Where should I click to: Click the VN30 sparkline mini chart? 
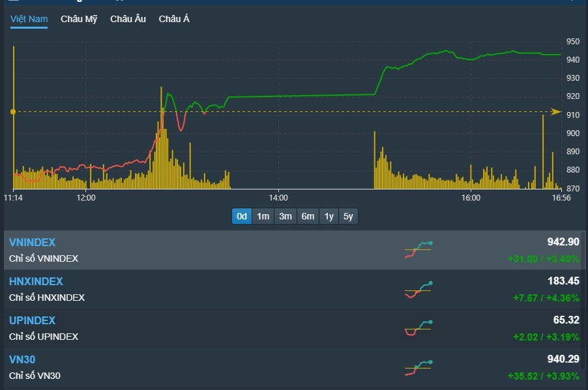[418, 368]
